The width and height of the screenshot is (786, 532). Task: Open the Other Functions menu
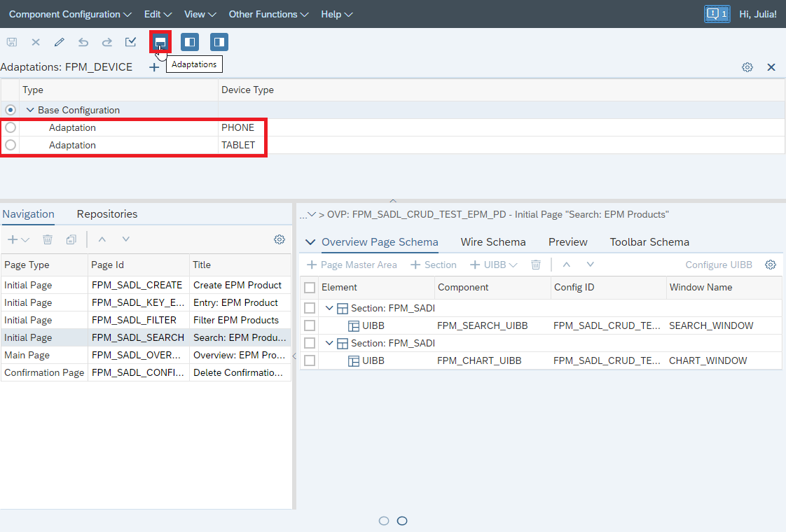(268, 14)
